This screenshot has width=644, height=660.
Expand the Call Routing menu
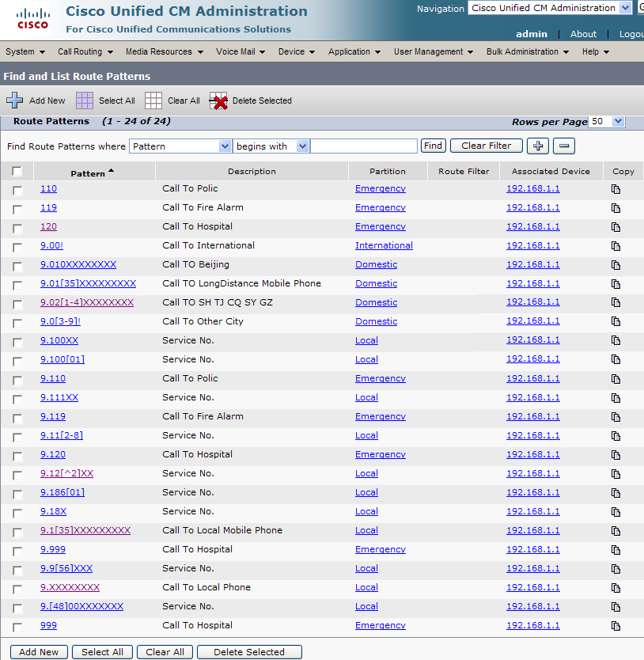(85, 51)
